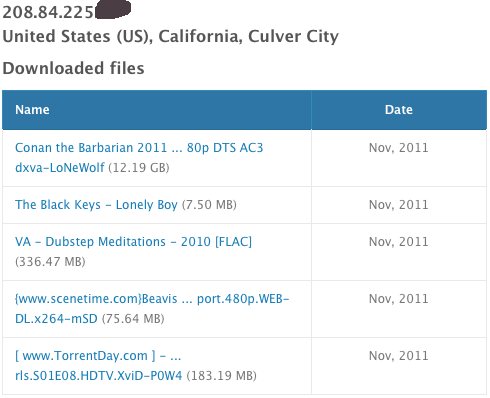Open the Conan the Barbarian 2011 file link

[x=139, y=157]
